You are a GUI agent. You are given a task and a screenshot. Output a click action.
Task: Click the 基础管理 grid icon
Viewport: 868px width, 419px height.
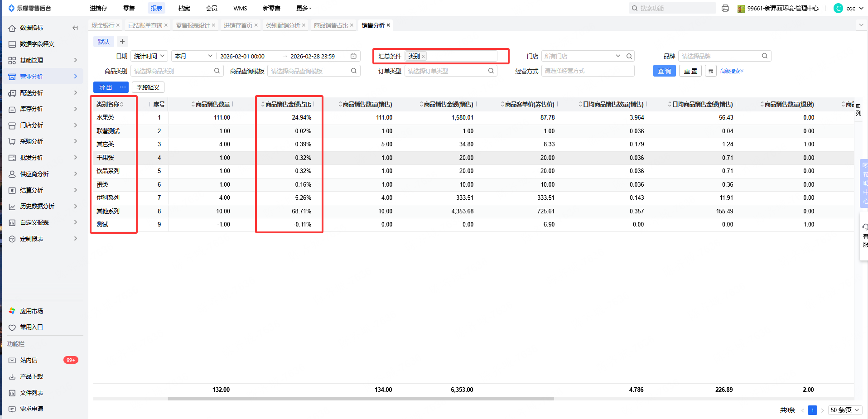click(x=12, y=60)
